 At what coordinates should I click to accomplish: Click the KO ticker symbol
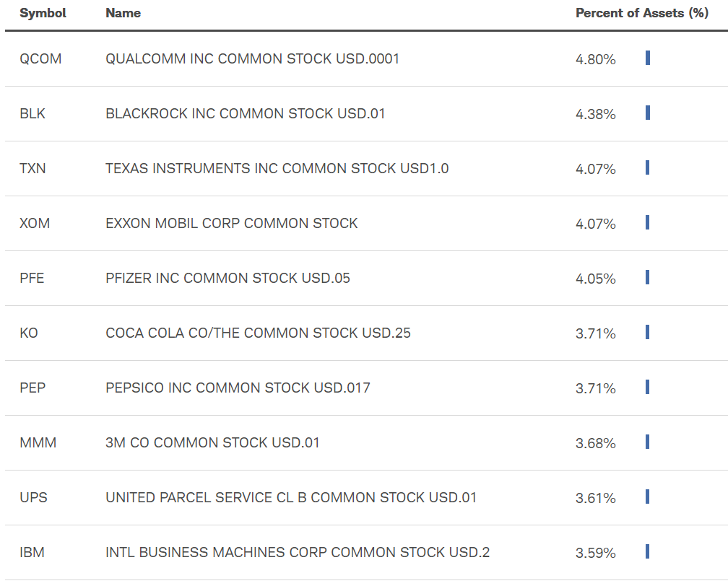[29, 333]
